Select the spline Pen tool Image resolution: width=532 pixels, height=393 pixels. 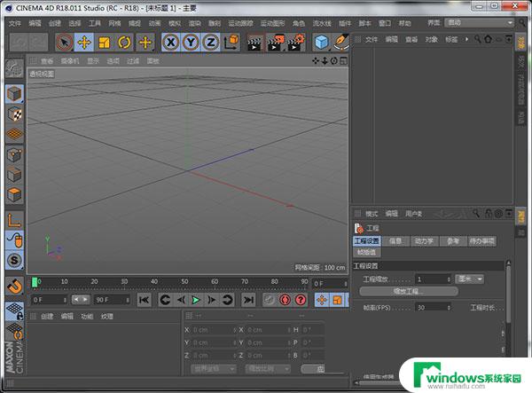coord(340,43)
